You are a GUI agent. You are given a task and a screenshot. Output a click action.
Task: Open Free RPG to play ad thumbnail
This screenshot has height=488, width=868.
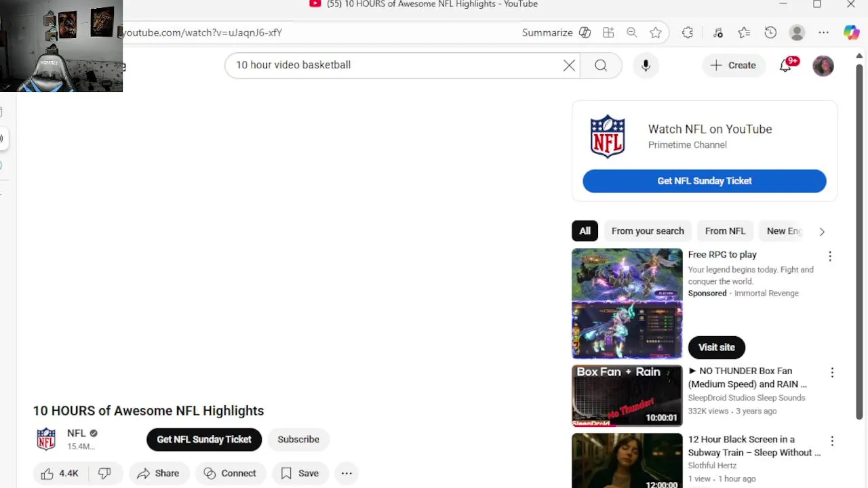[x=627, y=304]
